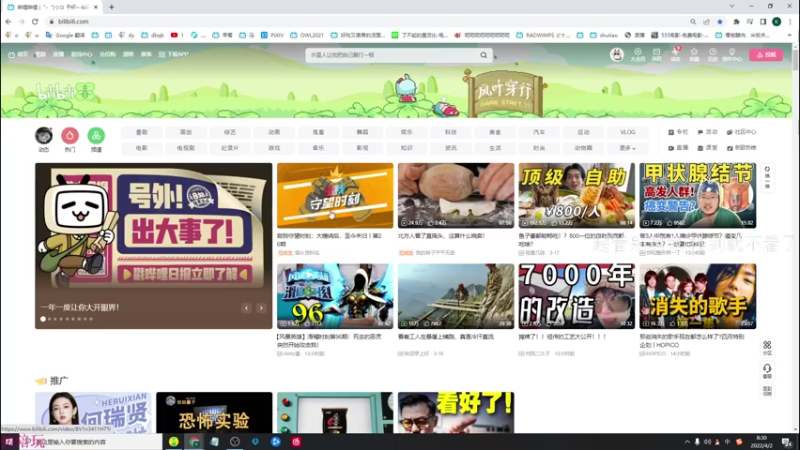This screenshot has height=450, width=800.
Task: Open RADWIMPS bookmark
Action: [543, 35]
